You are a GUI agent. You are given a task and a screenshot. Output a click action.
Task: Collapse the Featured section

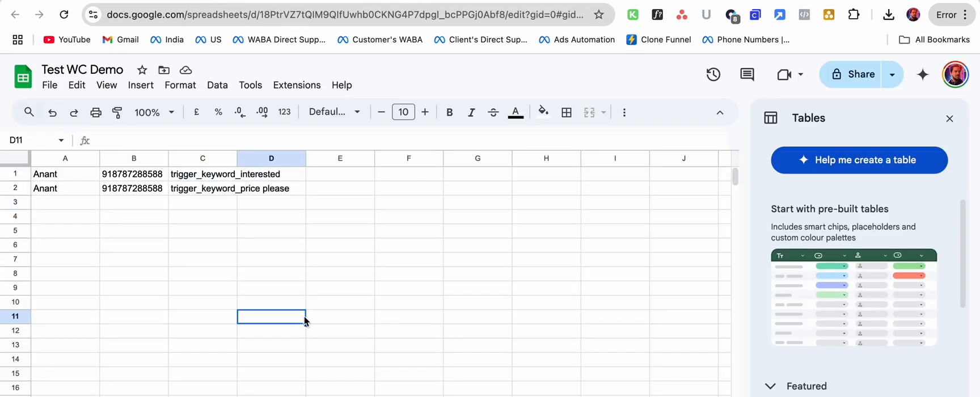[770, 386]
